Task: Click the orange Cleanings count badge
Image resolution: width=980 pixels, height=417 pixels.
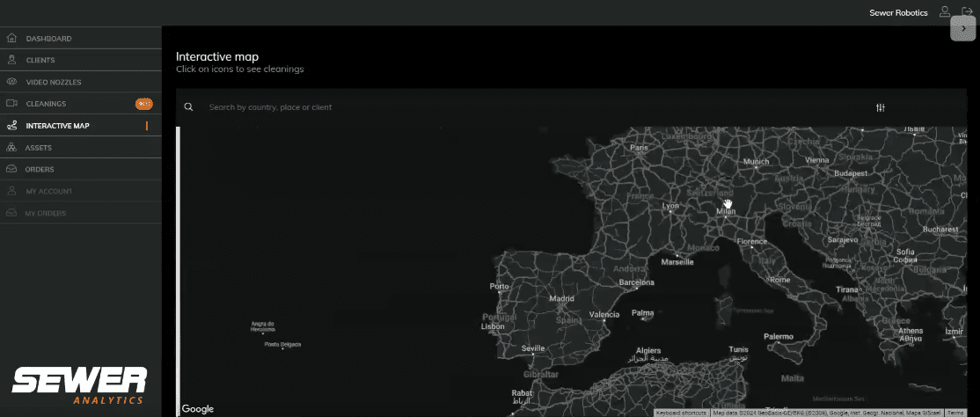Action: tap(143, 104)
